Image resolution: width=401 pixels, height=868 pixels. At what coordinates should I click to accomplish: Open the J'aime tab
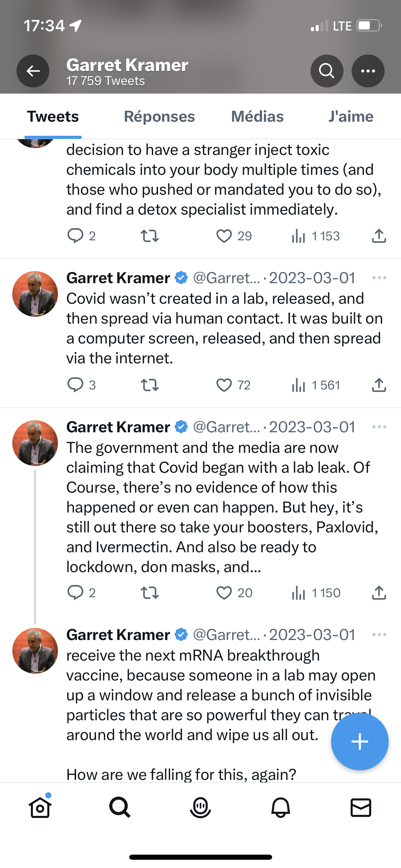[351, 117]
